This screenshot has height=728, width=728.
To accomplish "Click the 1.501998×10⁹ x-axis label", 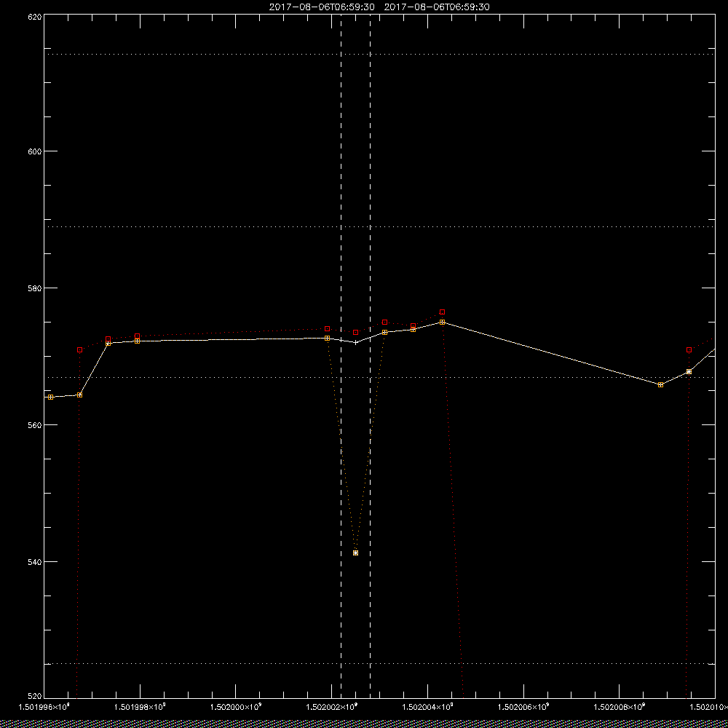I will 141,707.
